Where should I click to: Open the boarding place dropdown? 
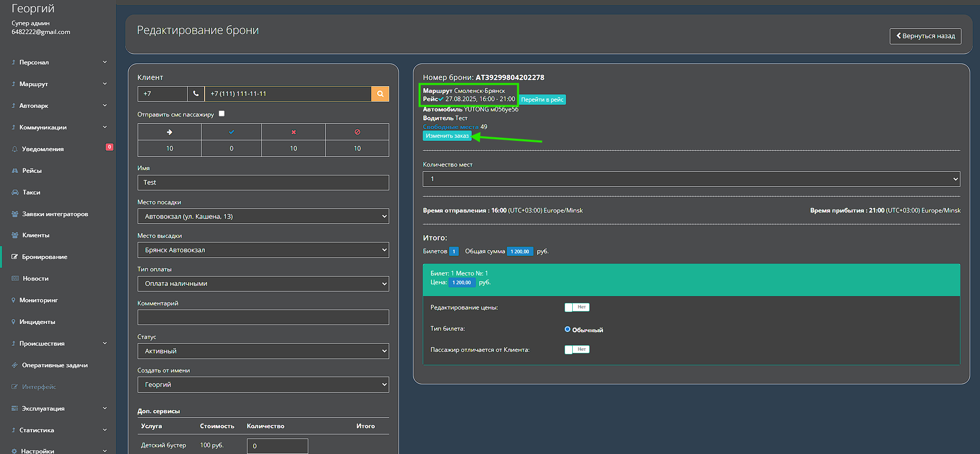[x=263, y=217]
